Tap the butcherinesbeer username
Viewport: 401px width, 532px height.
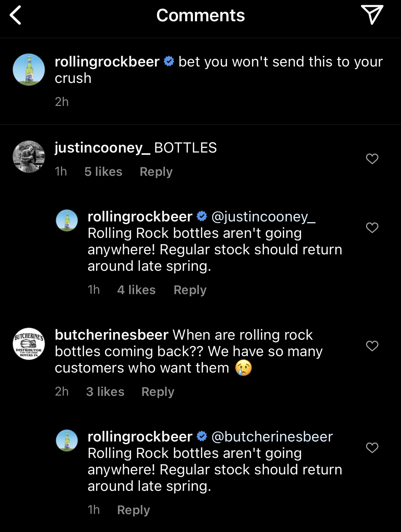coord(111,335)
